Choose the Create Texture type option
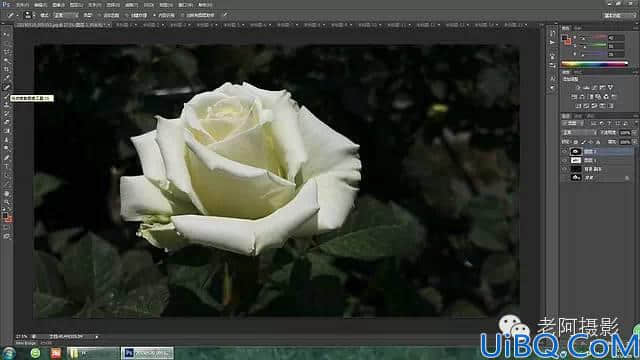Viewport: 640px width, 360px height. click(x=136, y=15)
